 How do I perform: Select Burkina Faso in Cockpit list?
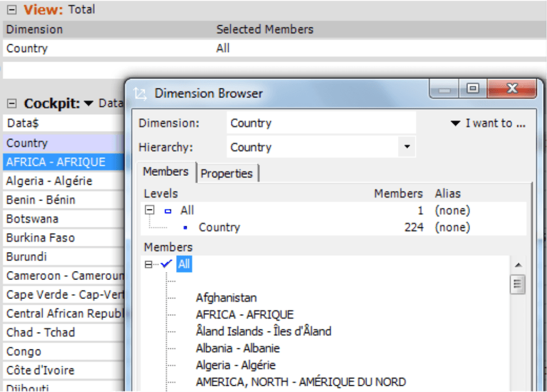click(x=64, y=237)
